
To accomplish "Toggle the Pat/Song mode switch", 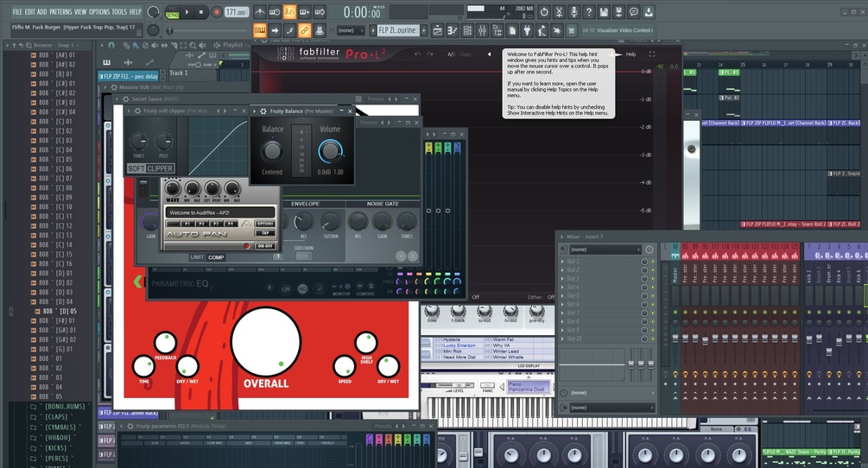I will pyautogui.click(x=172, y=11).
